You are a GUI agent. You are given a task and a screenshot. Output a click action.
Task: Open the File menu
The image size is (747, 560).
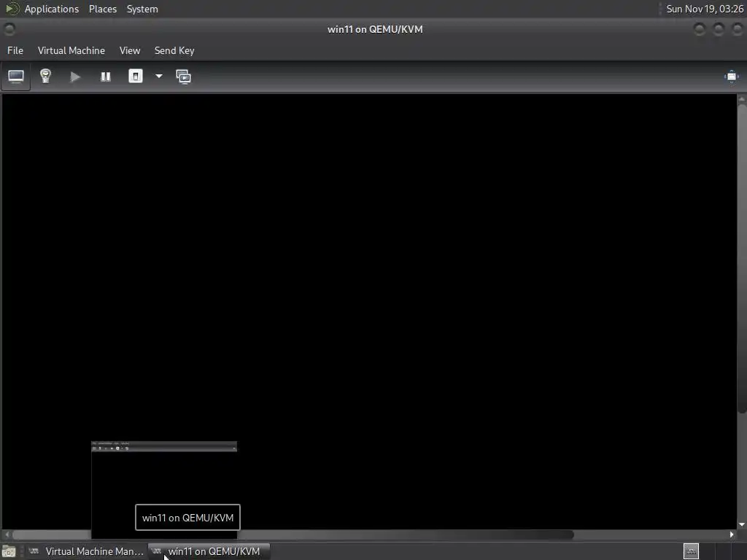[15, 50]
